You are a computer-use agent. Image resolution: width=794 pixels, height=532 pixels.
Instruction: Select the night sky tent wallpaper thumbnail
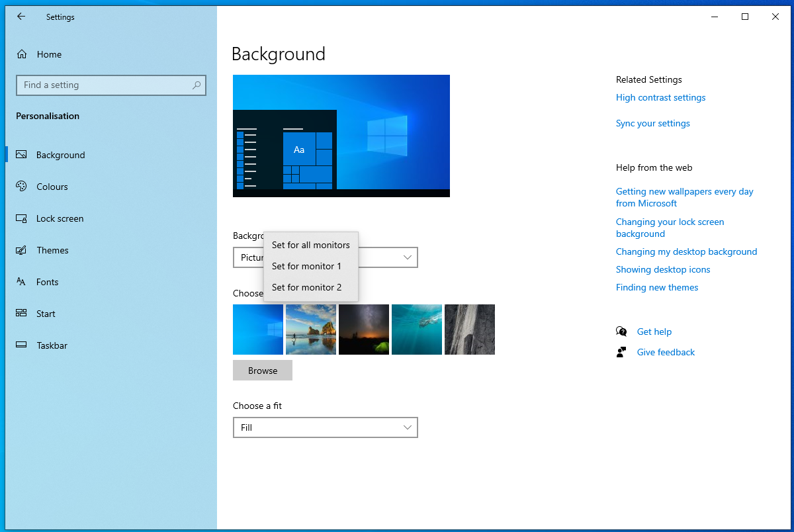pyautogui.click(x=364, y=330)
